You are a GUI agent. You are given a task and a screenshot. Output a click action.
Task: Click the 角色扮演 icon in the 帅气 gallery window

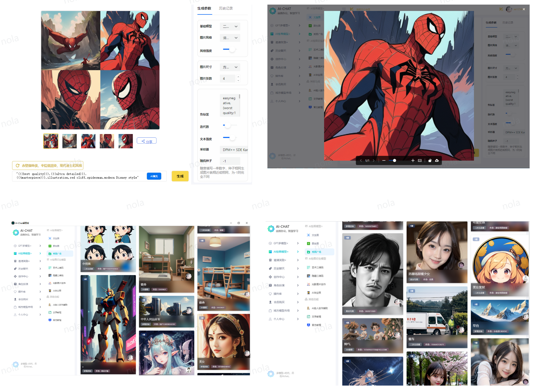(x=270, y=285)
